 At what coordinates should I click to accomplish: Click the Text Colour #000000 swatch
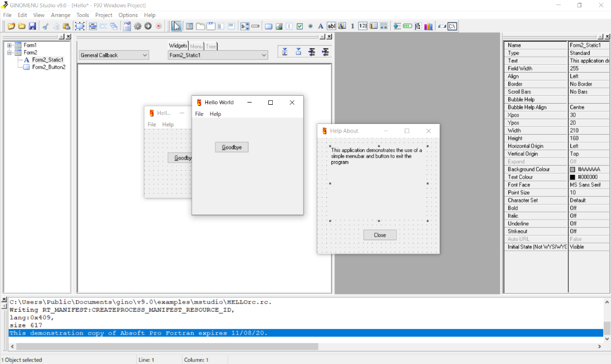point(573,177)
